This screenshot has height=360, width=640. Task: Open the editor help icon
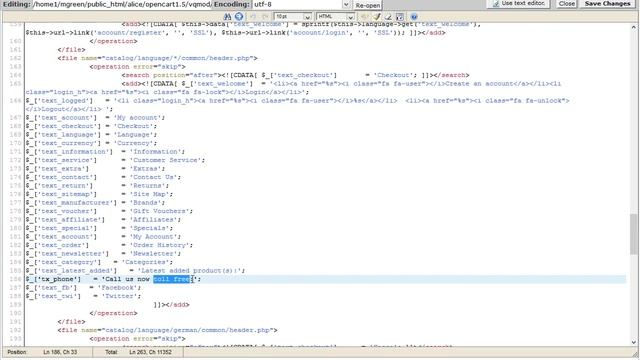(x=414, y=17)
